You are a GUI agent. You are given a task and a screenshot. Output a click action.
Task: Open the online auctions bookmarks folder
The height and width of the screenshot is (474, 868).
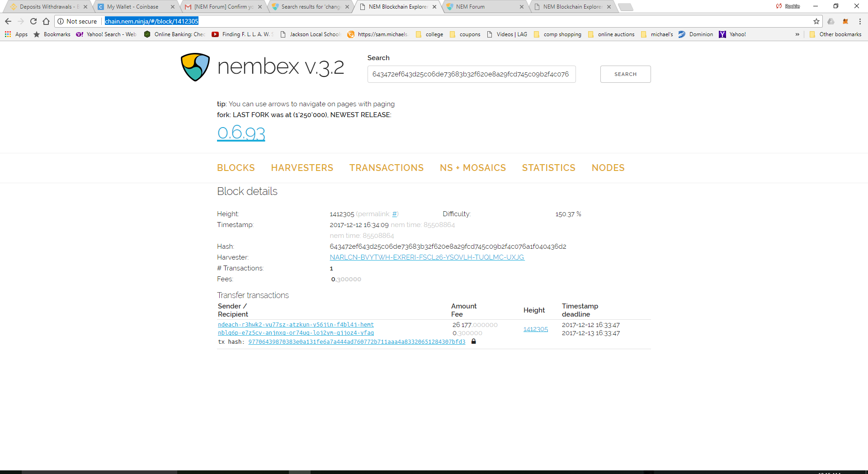coord(611,34)
